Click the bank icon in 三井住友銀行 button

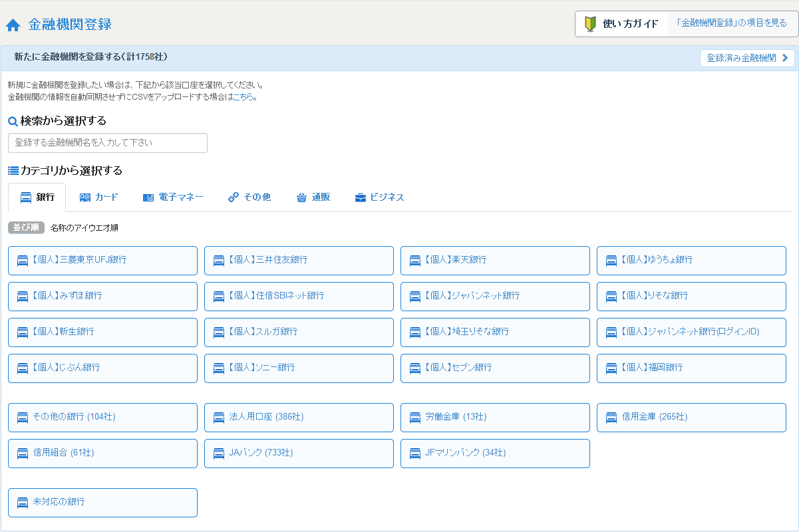219,261
